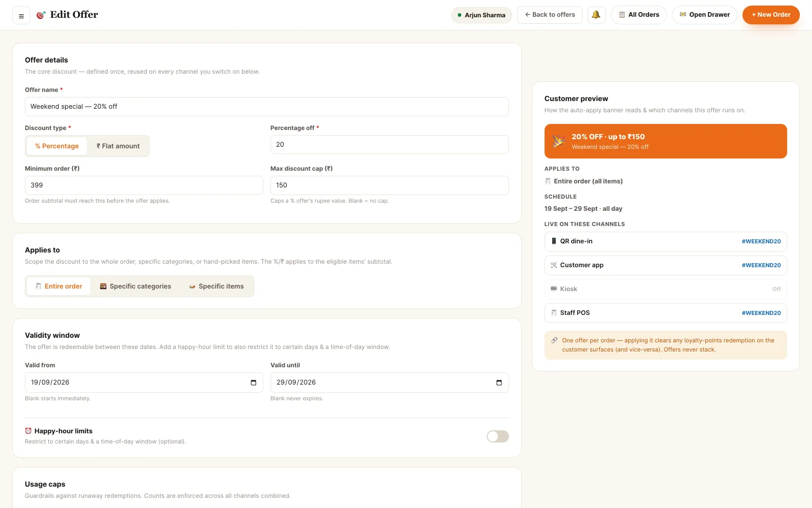
Task: Open the hamburger menu
Action: 21,16
